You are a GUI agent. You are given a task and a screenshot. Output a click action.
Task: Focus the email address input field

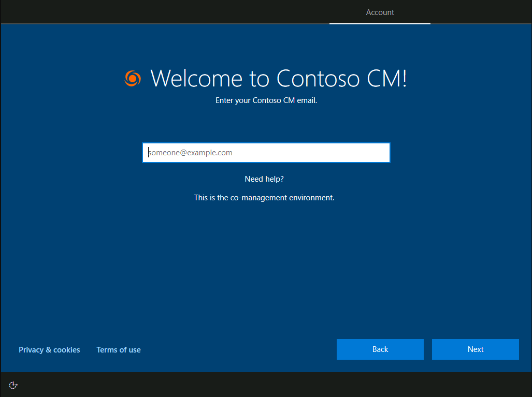click(x=266, y=153)
